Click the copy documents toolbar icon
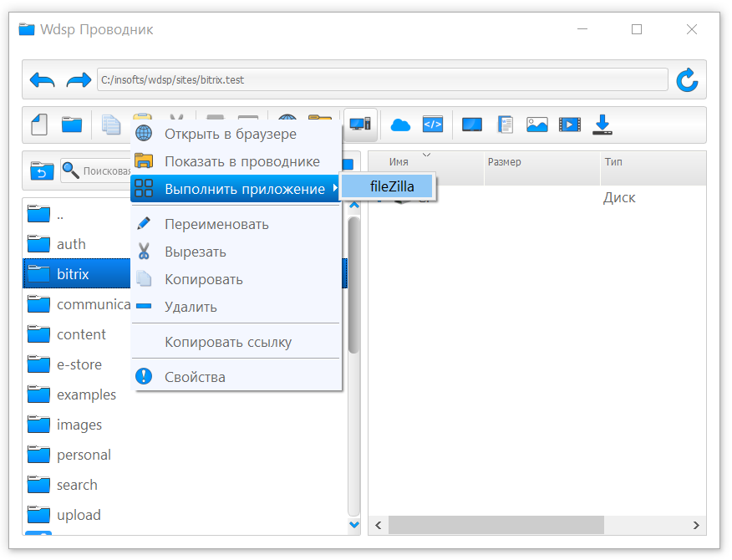The height and width of the screenshot is (560, 732). [x=110, y=125]
